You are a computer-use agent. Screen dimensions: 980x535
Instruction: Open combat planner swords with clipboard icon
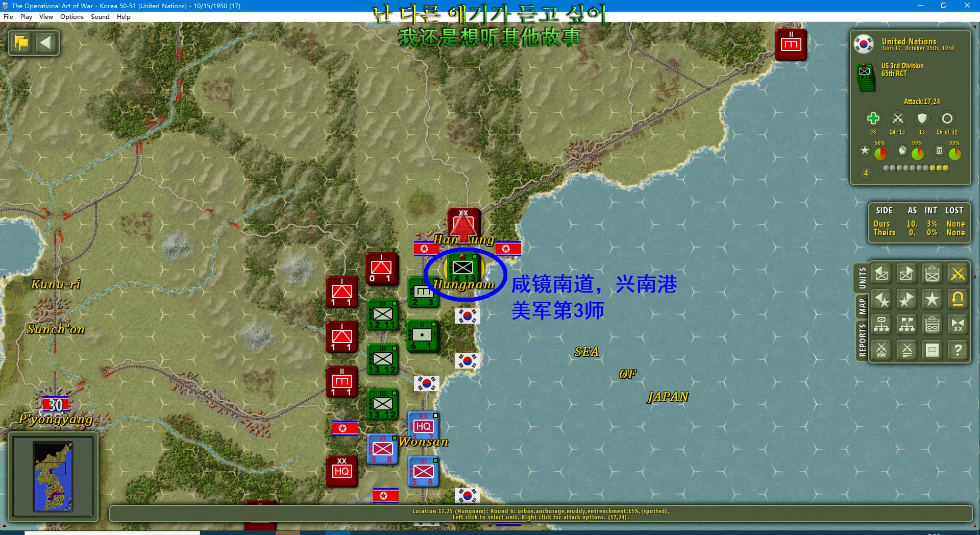pos(881,350)
